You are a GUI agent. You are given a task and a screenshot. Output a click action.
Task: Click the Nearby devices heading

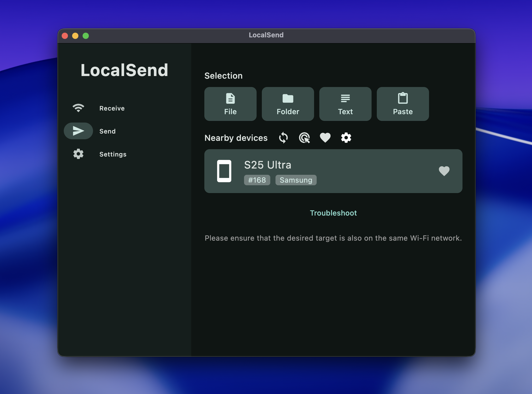click(x=236, y=138)
